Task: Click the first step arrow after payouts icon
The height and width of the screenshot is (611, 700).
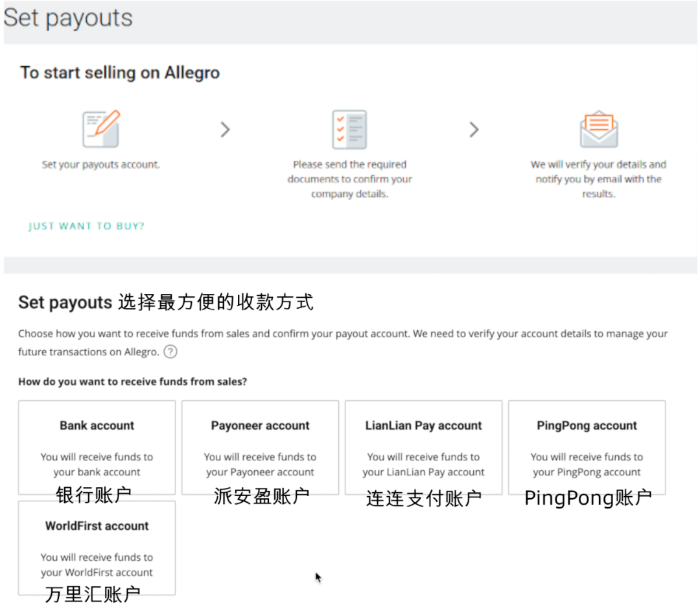Action: coord(225,129)
